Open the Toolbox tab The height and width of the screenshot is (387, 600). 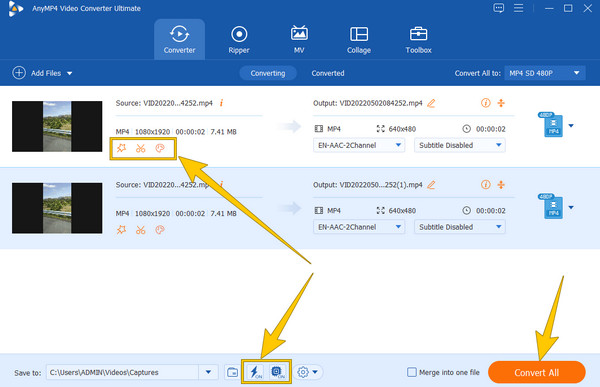pos(418,39)
